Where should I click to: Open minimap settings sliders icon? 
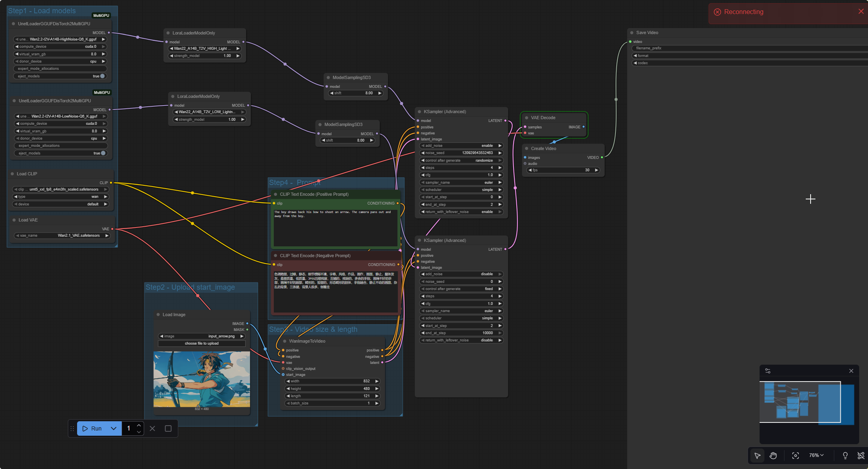[768, 371]
